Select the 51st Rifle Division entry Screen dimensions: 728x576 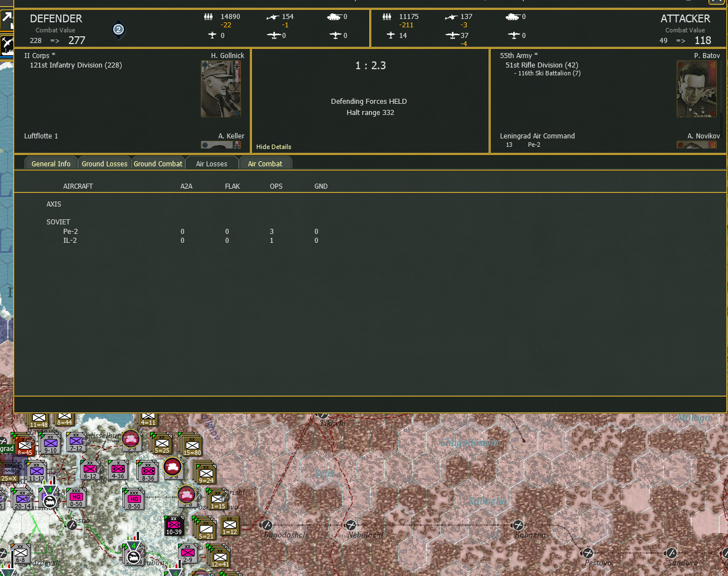542,65
